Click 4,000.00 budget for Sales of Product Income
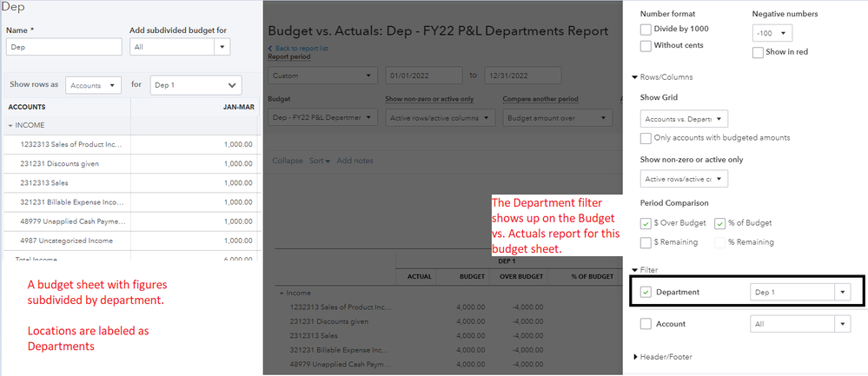Viewport: 868px width, 376px height. [471, 307]
